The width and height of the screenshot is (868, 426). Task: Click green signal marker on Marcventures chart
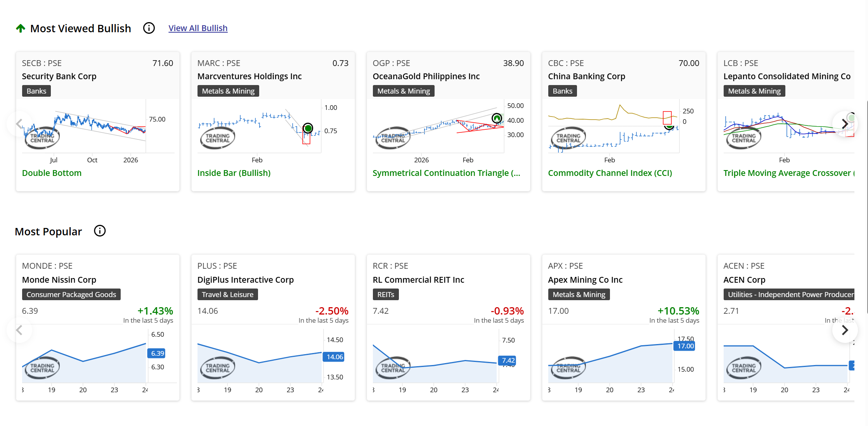[x=308, y=128]
